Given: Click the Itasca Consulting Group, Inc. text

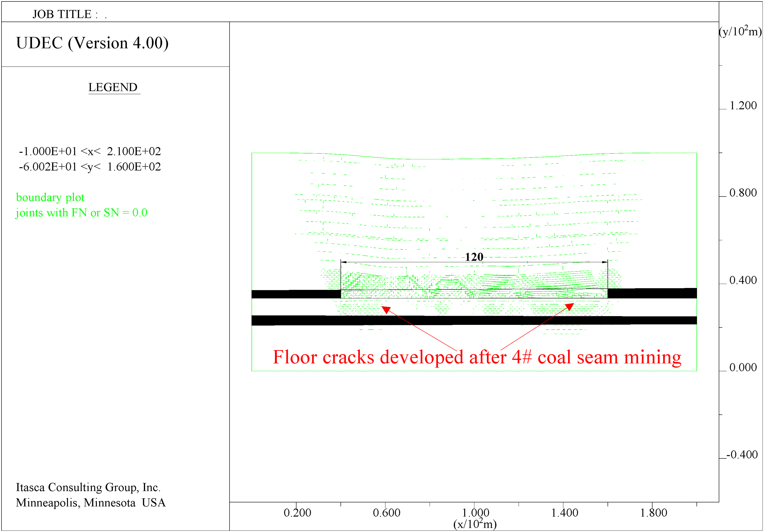Looking at the screenshot, I should tap(88, 487).
